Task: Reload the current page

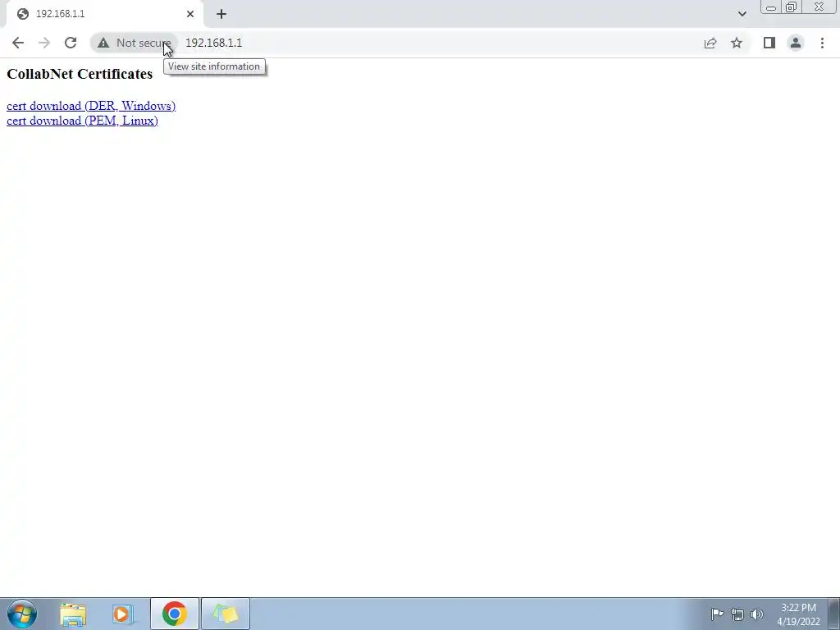Action: [x=71, y=43]
